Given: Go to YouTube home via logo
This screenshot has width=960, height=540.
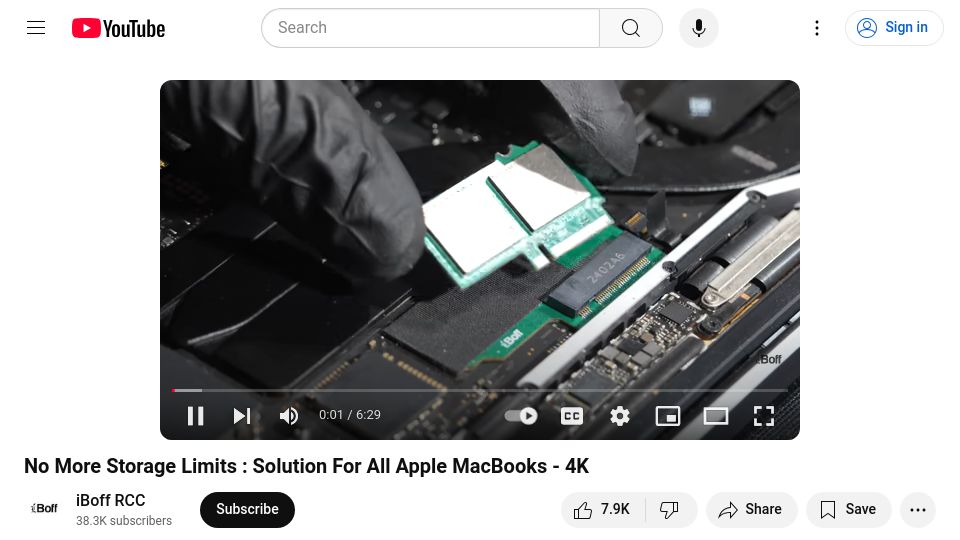Looking at the screenshot, I should [x=118, y=28].
